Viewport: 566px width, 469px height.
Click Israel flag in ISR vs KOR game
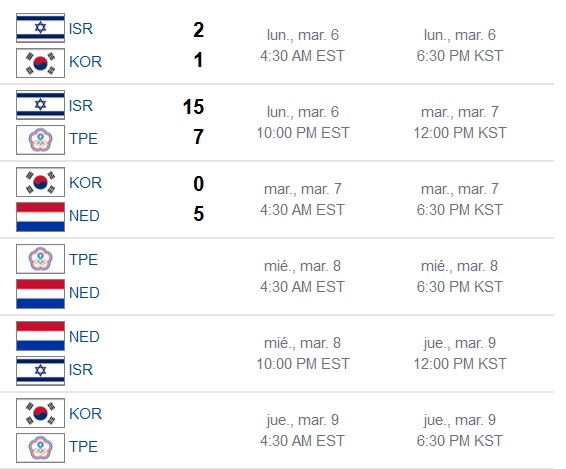(40, 28)
